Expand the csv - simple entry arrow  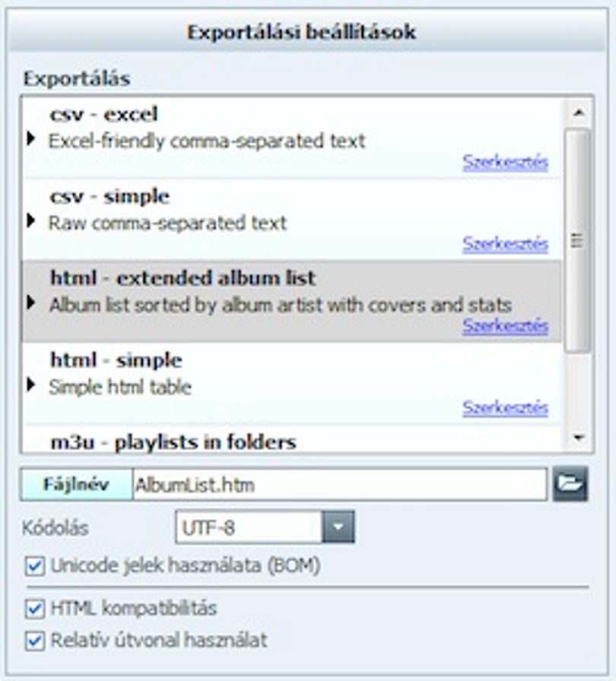[x=30, y=220]
